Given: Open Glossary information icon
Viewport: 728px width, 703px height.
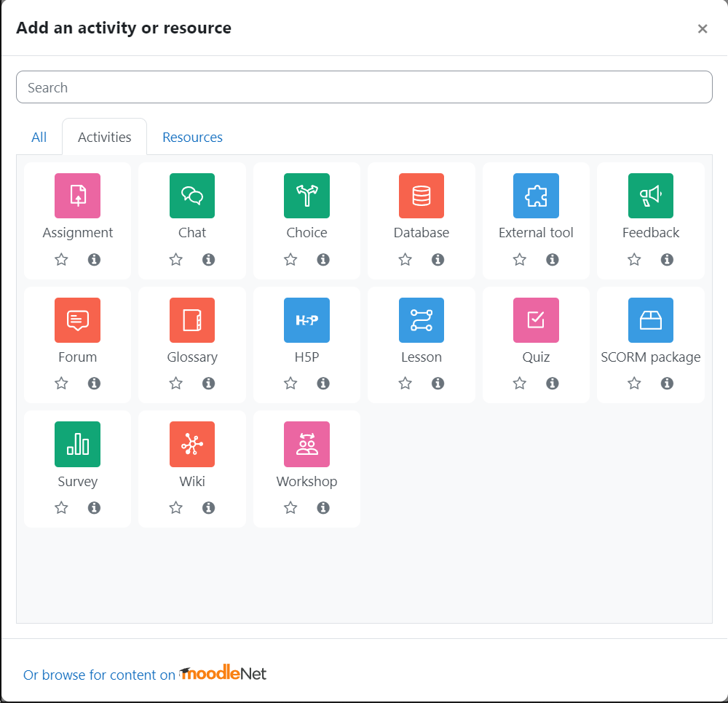Looking at the screenshot, I should pos(208,383).
